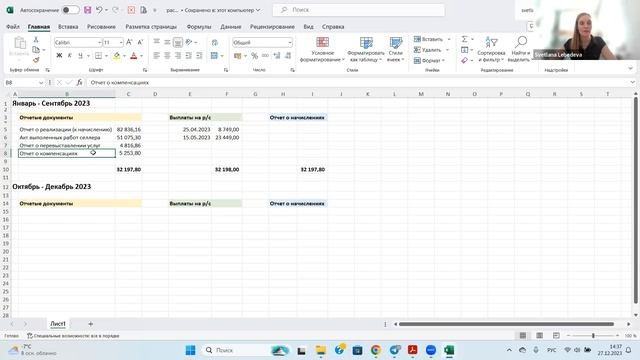Open the Calibri font name dropdown
The height and width of the screenshot is (360, 640).
99,42
